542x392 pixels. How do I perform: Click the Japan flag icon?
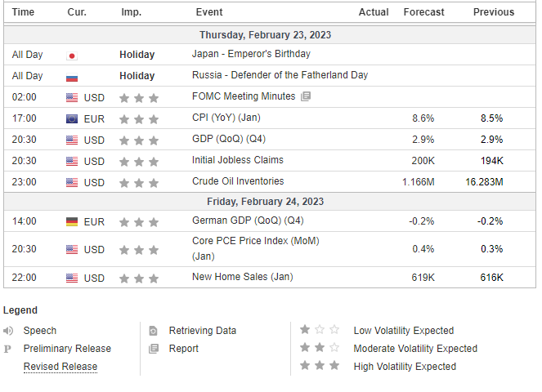tap(72, 55)
